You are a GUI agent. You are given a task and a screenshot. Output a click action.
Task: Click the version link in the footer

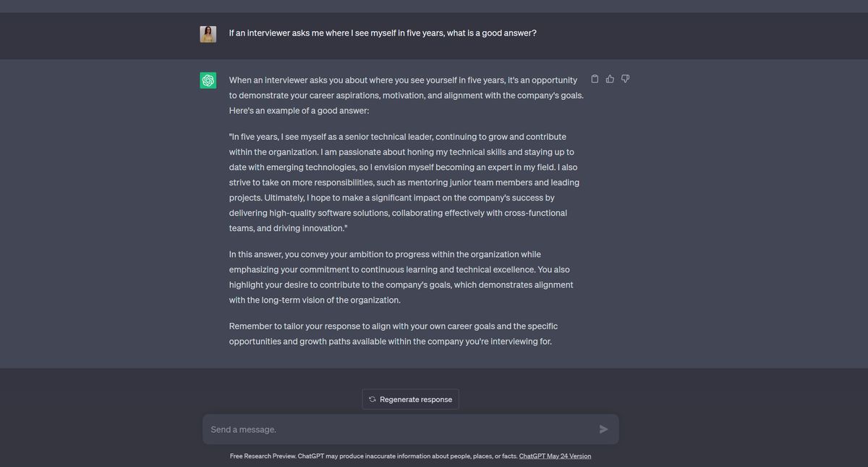(x=555, y=455)
